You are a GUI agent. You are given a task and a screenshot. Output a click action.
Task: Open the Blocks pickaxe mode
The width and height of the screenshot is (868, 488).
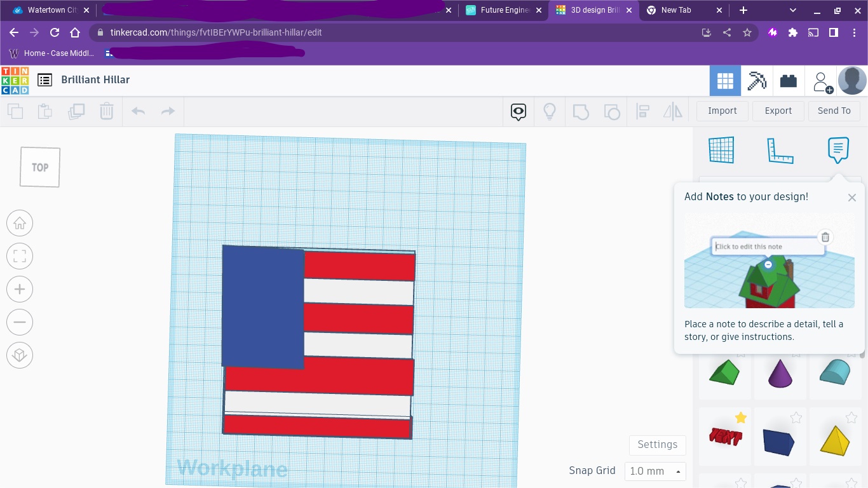757,81
